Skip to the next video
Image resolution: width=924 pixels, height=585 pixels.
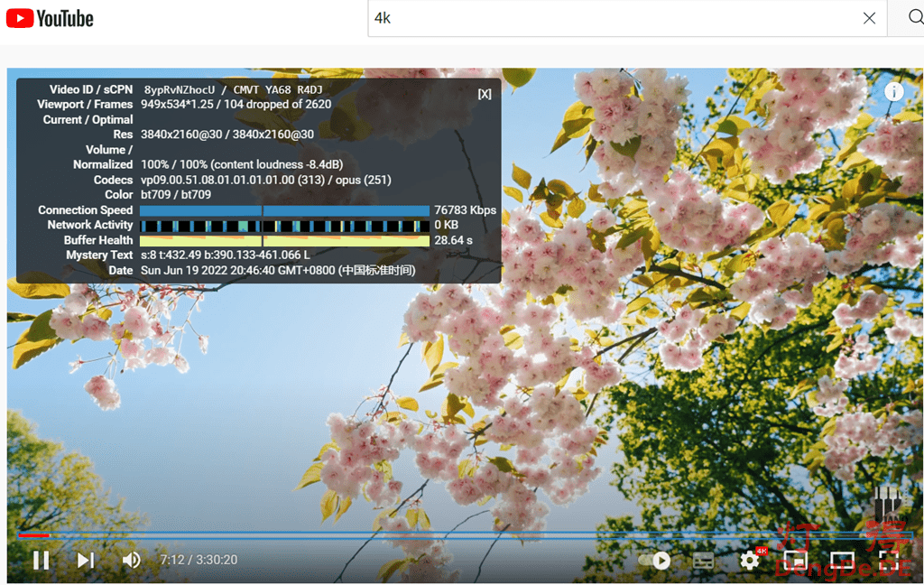[86, 561]
